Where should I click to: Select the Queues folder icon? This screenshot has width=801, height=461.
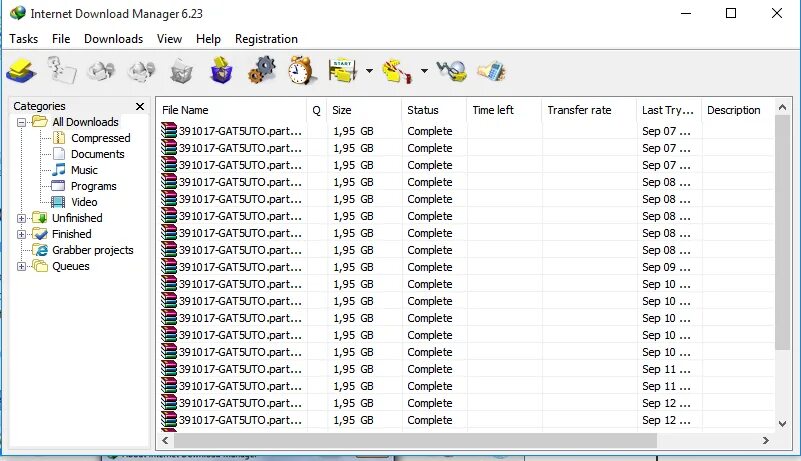pyautogui.click(x=40, y=266)
